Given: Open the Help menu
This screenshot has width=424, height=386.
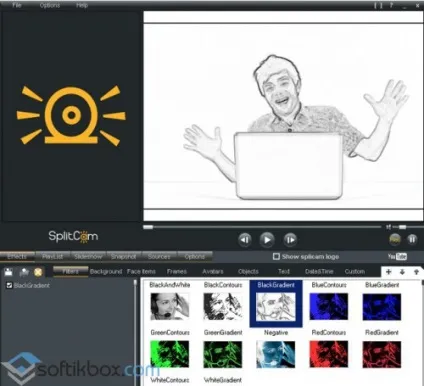Looking at the screenshot, I should [82, 5].
